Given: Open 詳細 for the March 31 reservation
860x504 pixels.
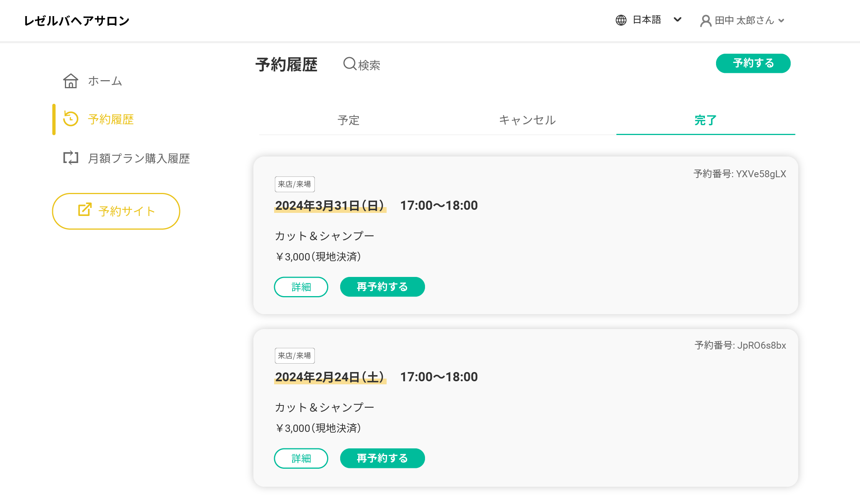Looking at the screenshot, I should (x=301, y=287).
